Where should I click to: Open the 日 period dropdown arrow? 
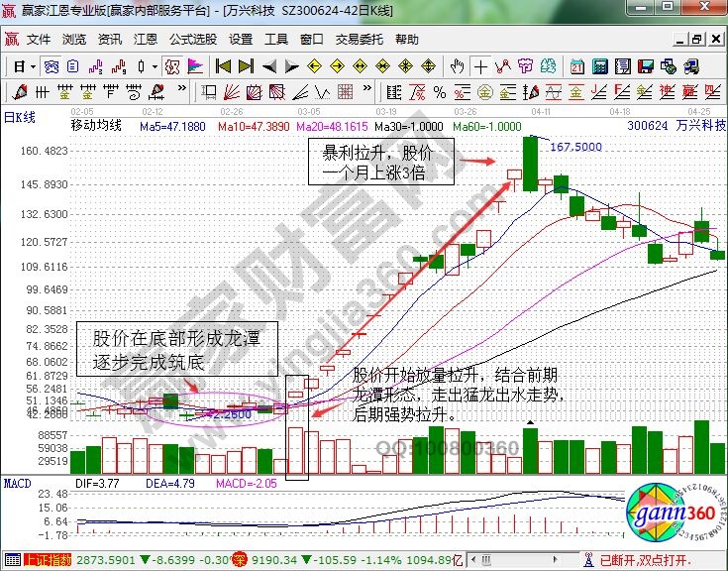[33, 66]
